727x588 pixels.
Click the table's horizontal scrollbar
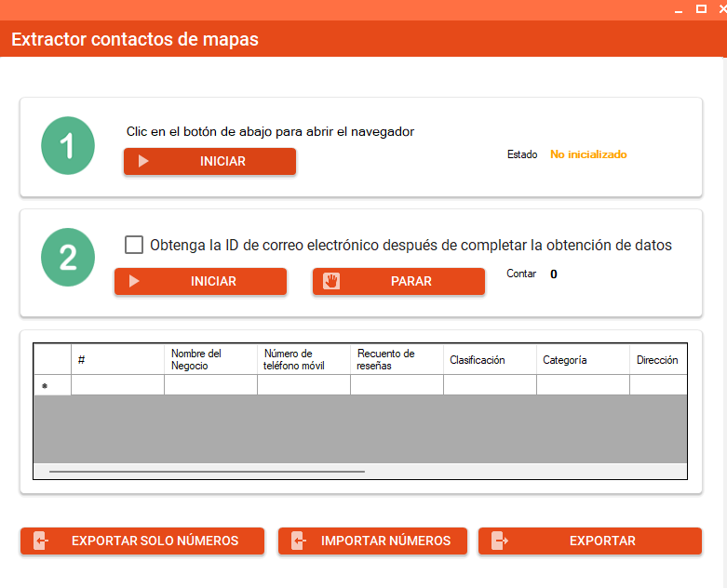point(207,472)
